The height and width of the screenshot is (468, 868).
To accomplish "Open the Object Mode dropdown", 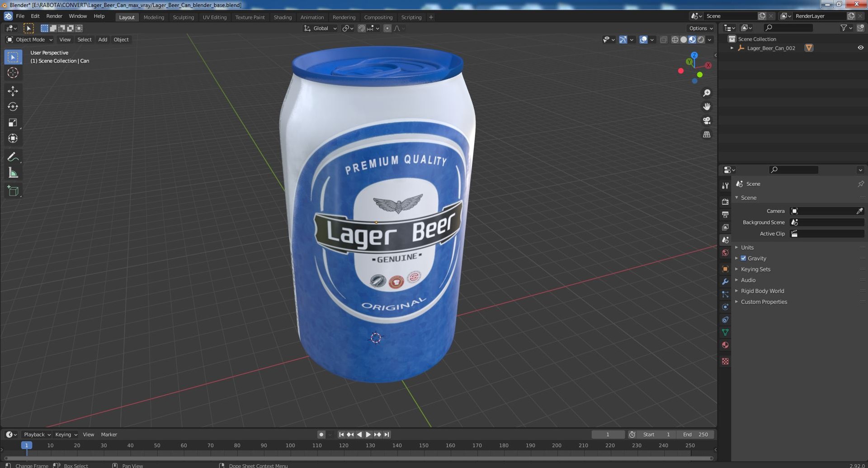I will coord(29,40).
